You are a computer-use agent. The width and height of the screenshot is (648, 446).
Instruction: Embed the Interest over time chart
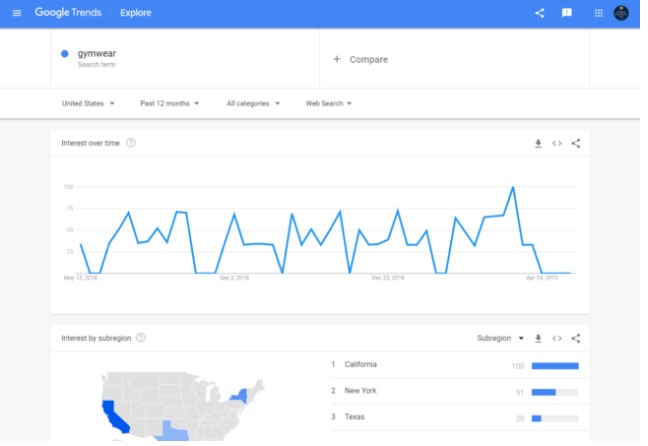[x=557, y=143]
